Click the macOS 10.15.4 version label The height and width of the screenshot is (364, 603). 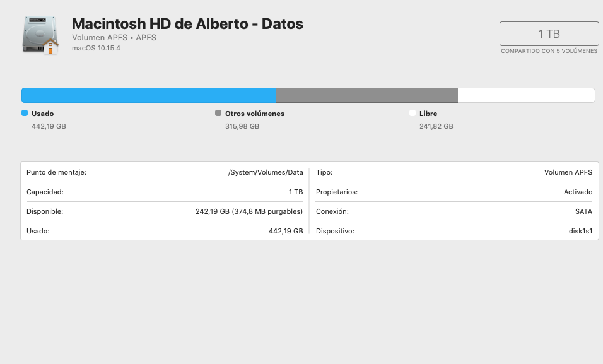coord(96,48)
